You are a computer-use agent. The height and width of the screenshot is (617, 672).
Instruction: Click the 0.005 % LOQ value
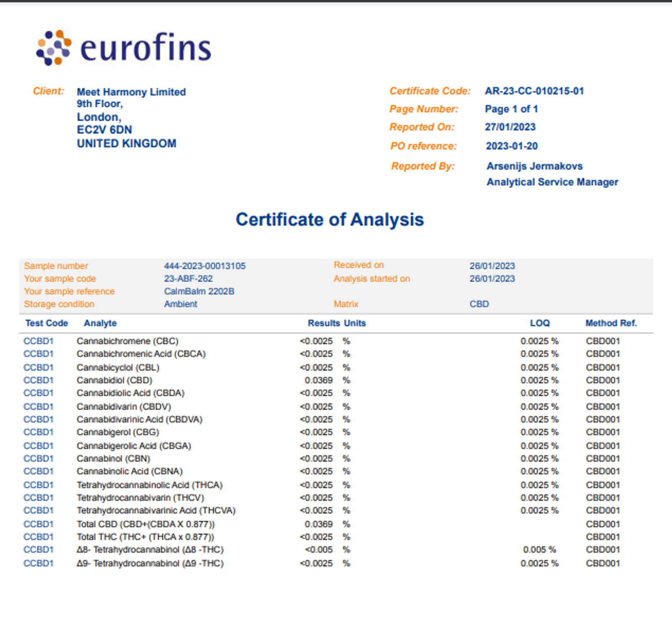pos(540,550)
